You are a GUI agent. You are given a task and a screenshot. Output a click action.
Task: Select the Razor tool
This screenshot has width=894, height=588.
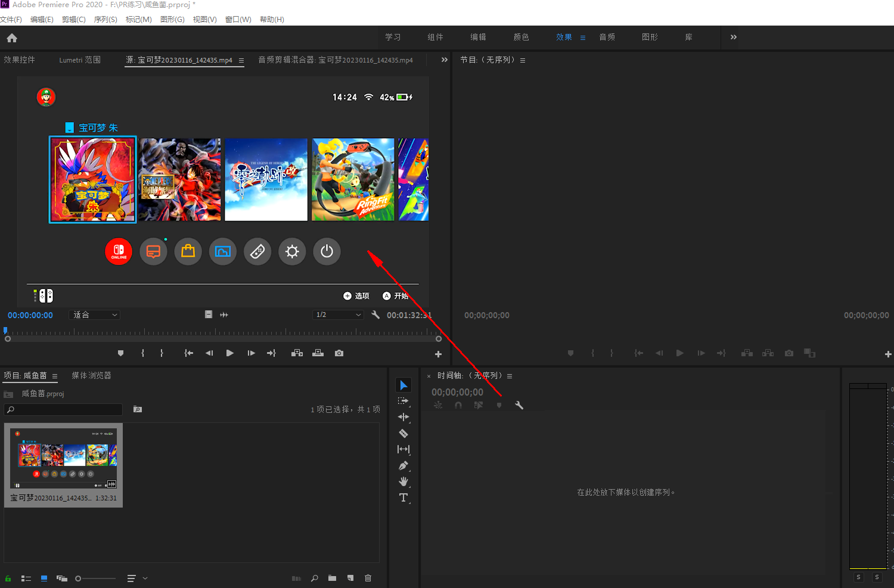point(403,433)
